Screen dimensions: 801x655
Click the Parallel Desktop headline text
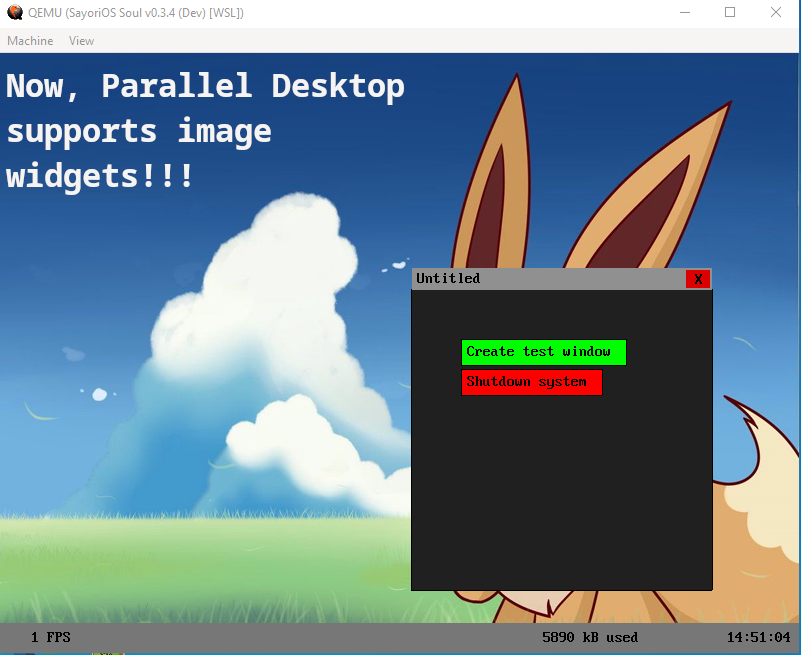pyautogui.click(x=204, y=130)
